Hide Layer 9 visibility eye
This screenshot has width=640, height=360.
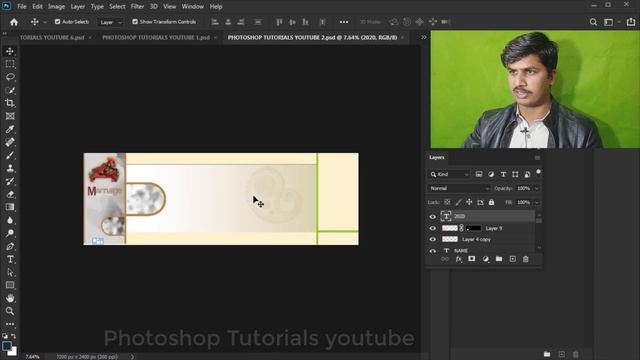(x=433, y=228)
